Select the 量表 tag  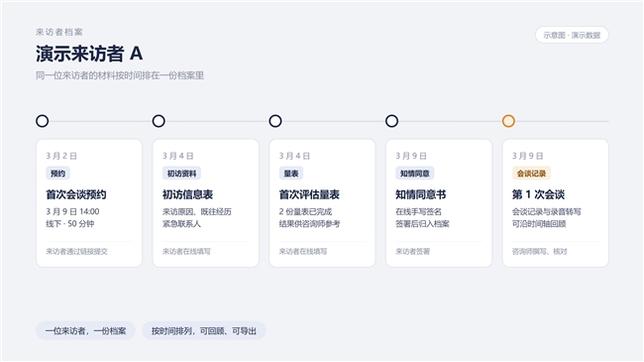291,174
